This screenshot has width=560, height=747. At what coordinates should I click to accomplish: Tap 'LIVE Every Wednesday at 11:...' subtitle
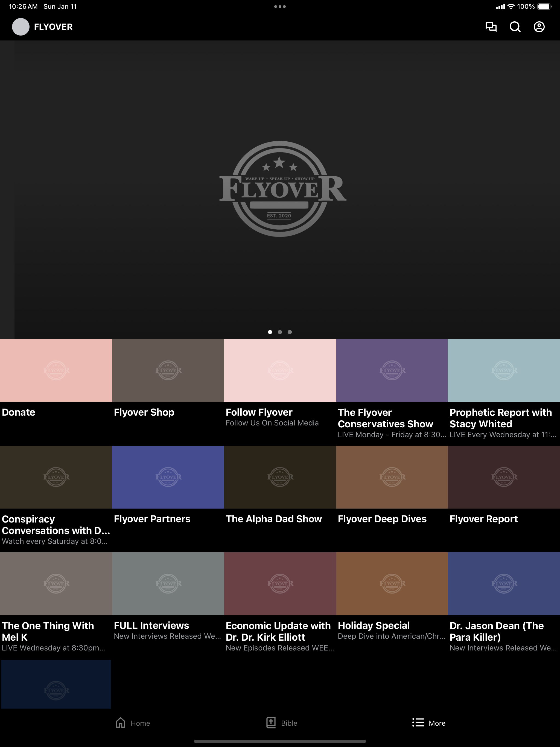503,435
